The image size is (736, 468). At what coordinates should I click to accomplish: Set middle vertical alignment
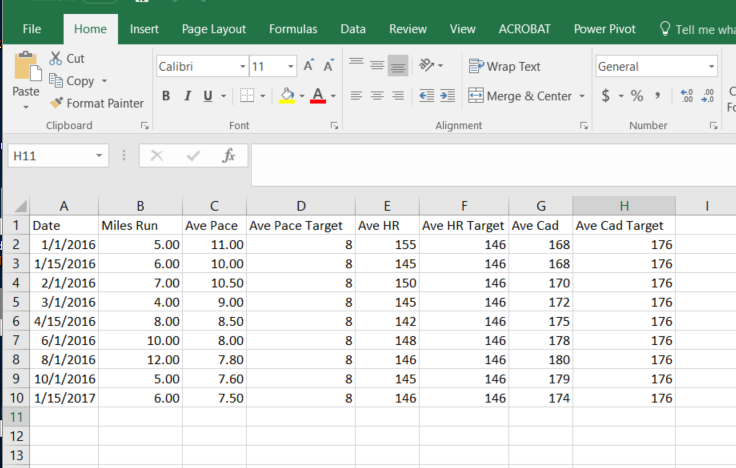pos(377,65)
